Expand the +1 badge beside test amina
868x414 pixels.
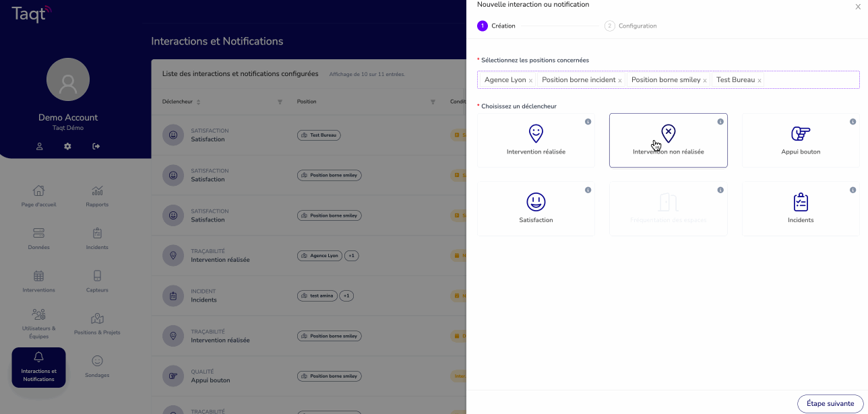(346, 296)
